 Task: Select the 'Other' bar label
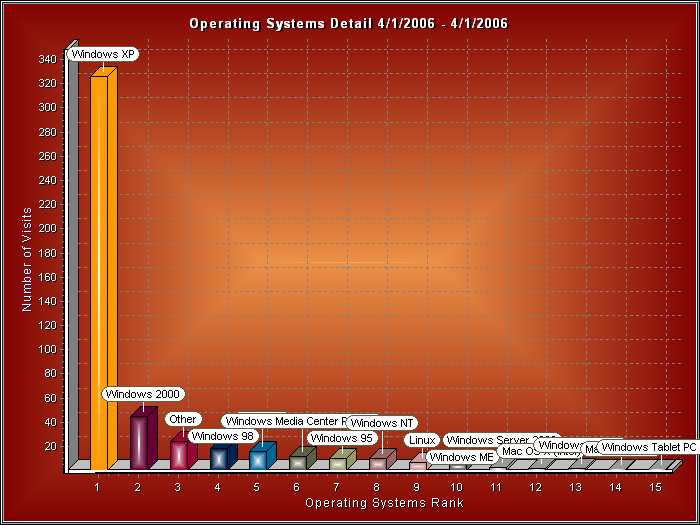[183, 419]
